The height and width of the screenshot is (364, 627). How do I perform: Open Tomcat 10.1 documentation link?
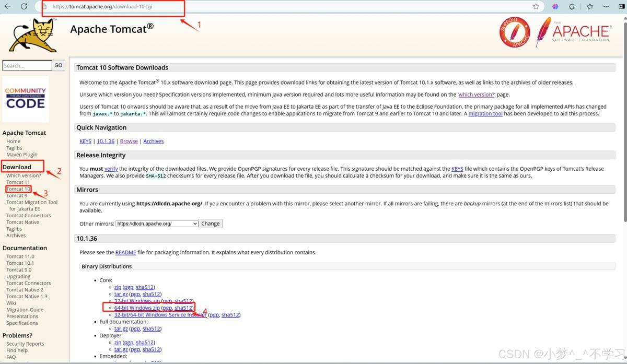[x=20, y=263]
